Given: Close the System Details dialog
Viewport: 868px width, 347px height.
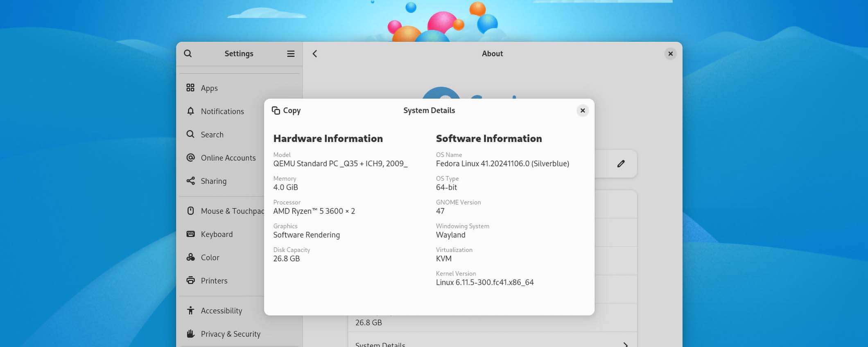Looking at the screenshot, I should tap(583, 110).
